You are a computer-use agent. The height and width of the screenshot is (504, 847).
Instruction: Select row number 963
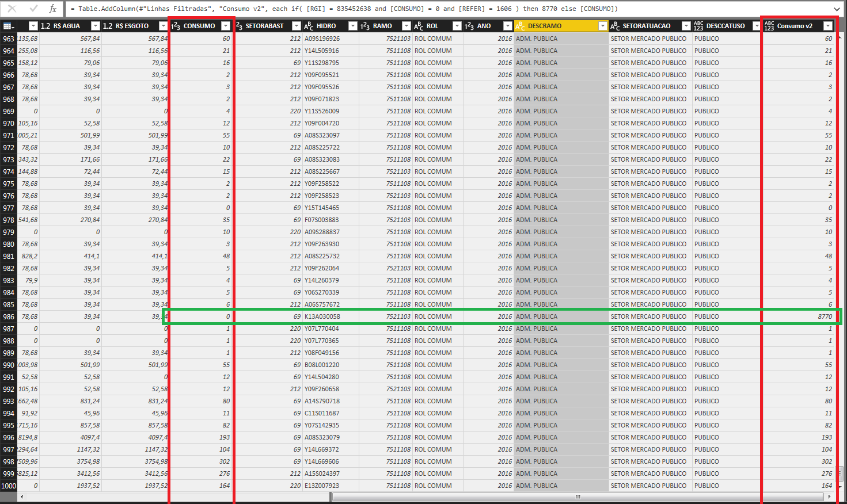[9, 39]
